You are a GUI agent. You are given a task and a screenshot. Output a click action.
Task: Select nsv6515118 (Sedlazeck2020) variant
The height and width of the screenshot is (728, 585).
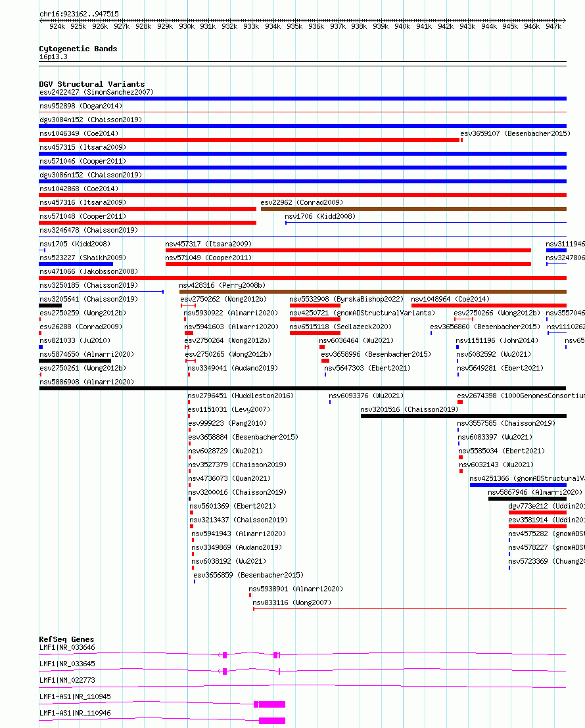(x=340, y=327)
